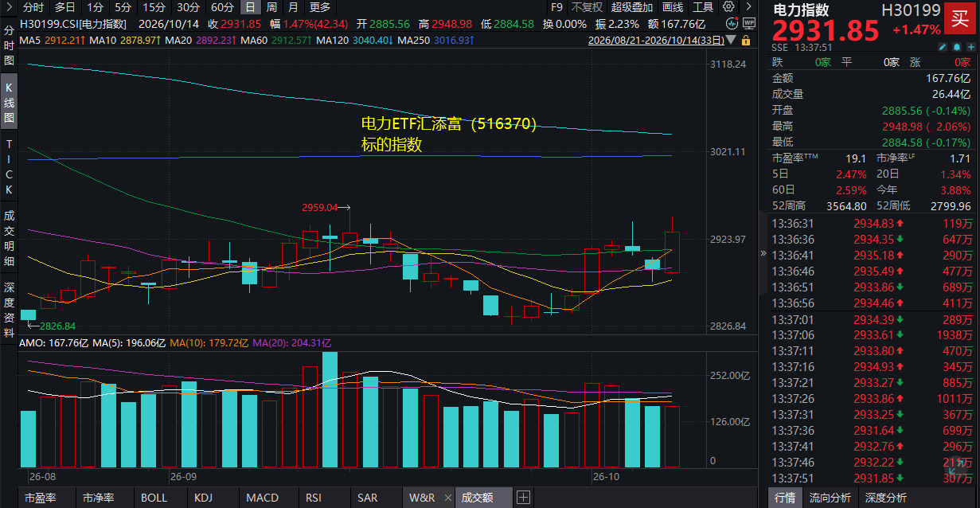Open the 更多 period options
This screenshot has width=980, height=508.
pyautogui.click(x=320, y=7)
